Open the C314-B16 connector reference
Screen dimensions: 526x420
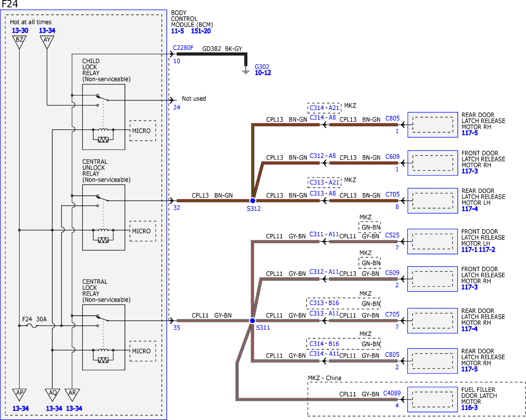(x=324, y=344)
